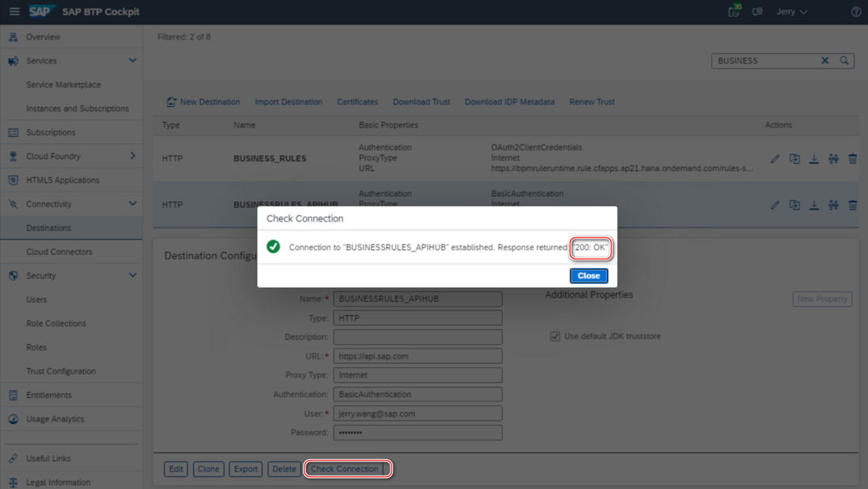
Task: Click the green success checkmark icon
Action: point(273,246)
